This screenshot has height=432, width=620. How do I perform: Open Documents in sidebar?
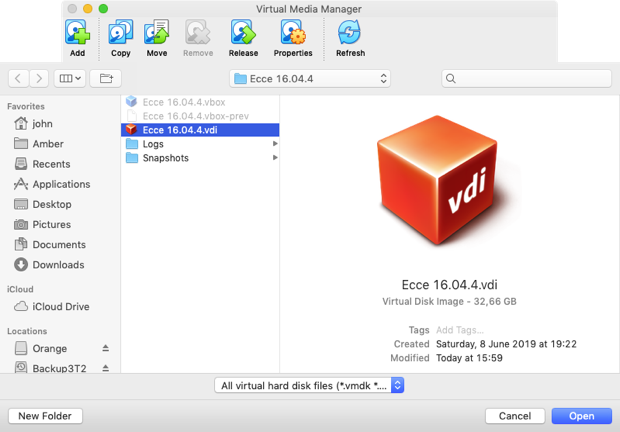[x=50, y=245]
